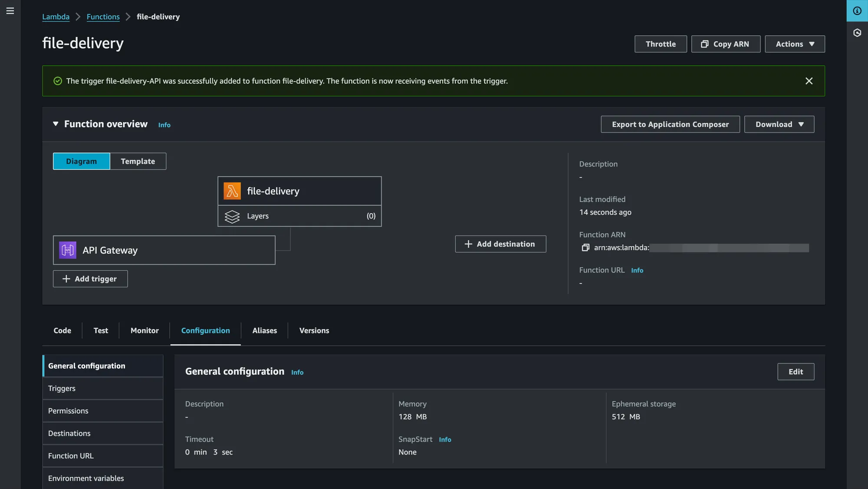Click the Throttle button
868x489 pixels.
tap(661, 44)
